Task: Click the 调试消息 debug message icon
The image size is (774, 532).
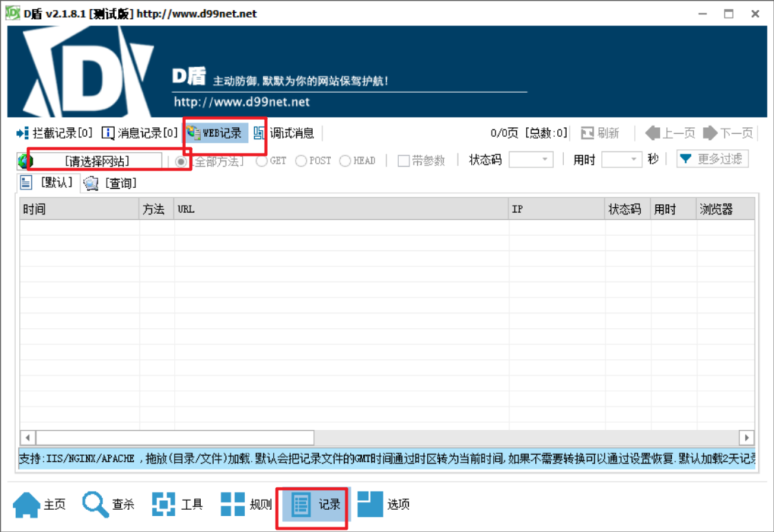Action: (x=260, y=134)
